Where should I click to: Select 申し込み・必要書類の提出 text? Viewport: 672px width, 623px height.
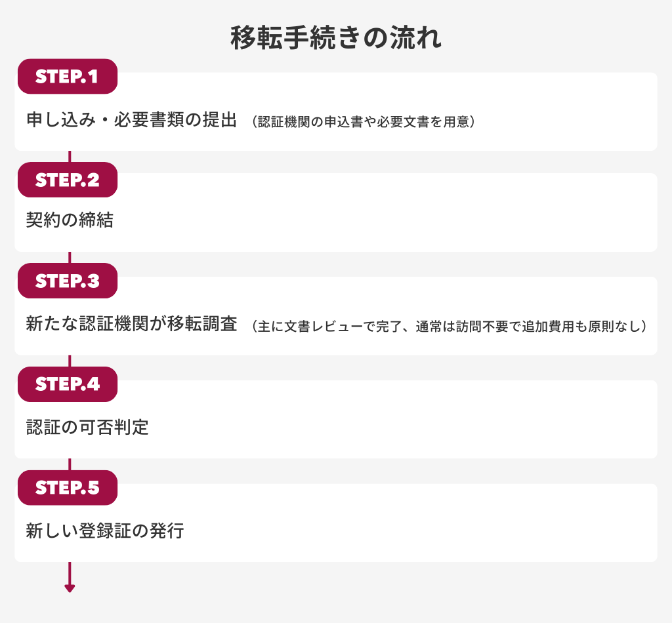(x=131, y=121)
